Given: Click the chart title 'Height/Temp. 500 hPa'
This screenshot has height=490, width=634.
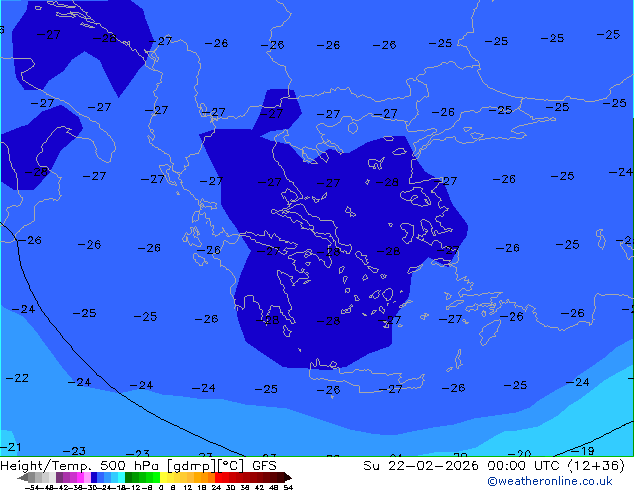Looking at the screenshot, I should click(x=79, y=466).
